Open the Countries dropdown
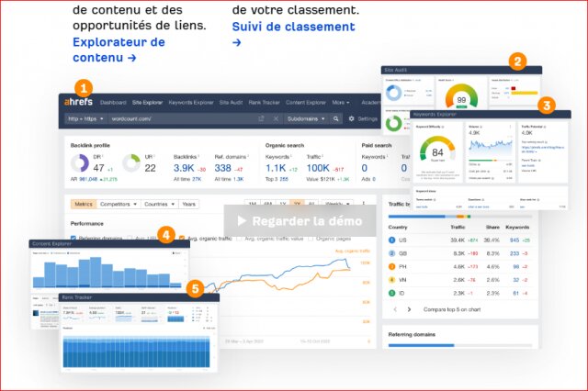This screenshot has height=391, width=588. (x=159, y=204)
